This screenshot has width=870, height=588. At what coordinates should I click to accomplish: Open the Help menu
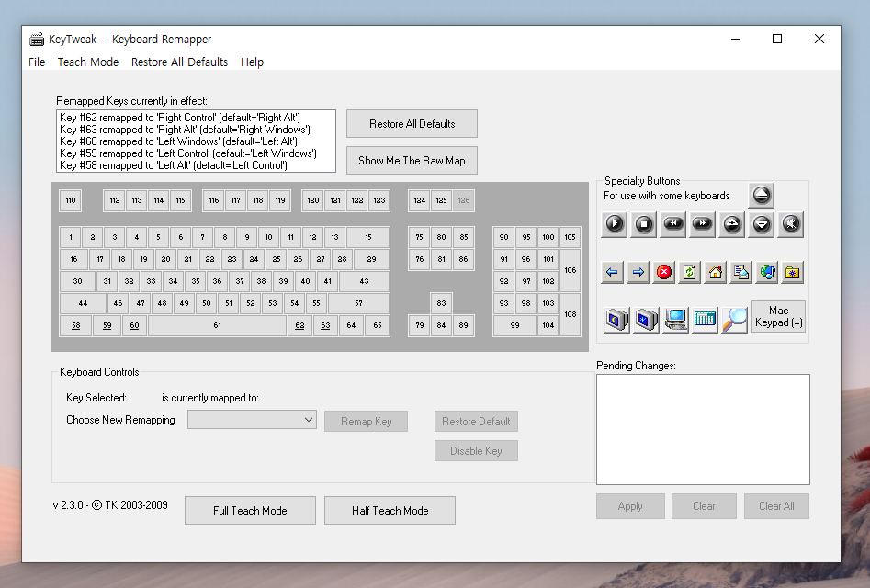252,62
